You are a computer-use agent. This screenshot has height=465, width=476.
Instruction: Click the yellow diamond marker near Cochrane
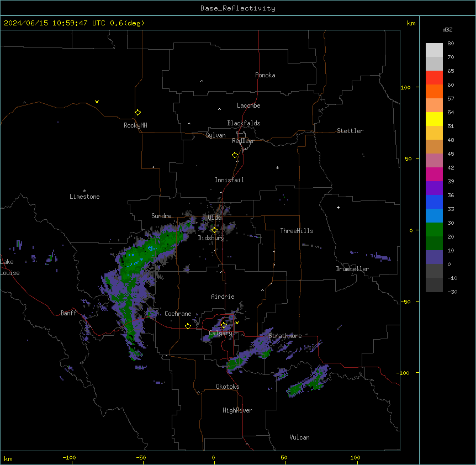188,326
